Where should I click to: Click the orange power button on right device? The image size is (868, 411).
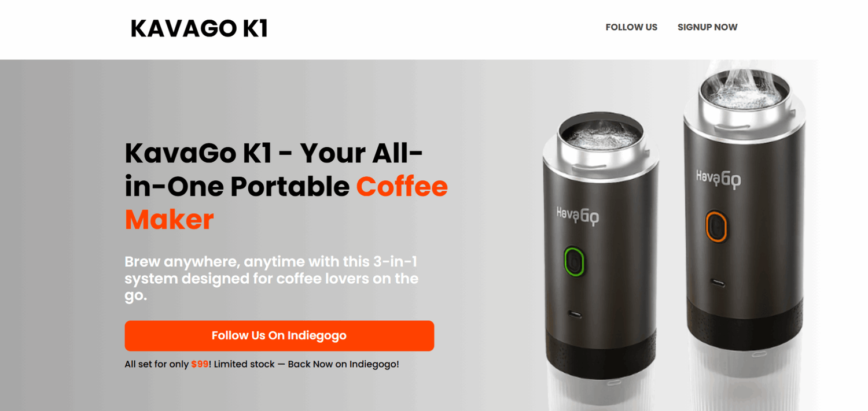coord(716,226)
